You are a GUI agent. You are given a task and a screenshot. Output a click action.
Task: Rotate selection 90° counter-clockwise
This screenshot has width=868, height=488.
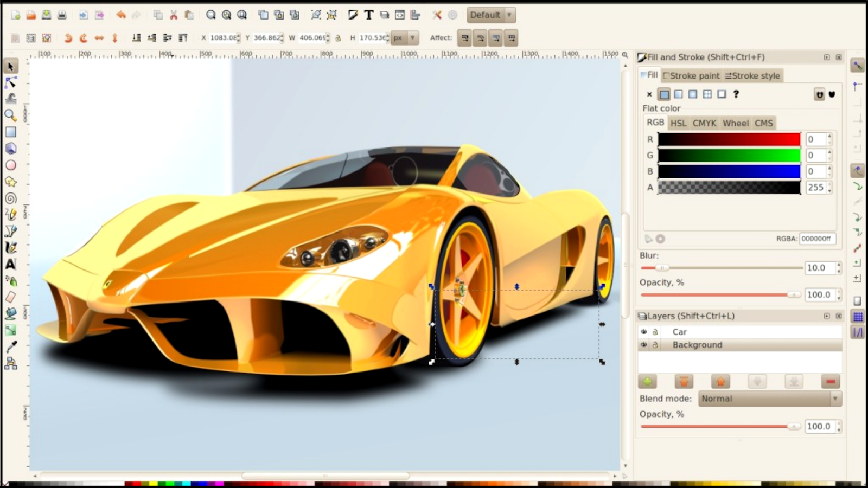click(x=68, y=38)
